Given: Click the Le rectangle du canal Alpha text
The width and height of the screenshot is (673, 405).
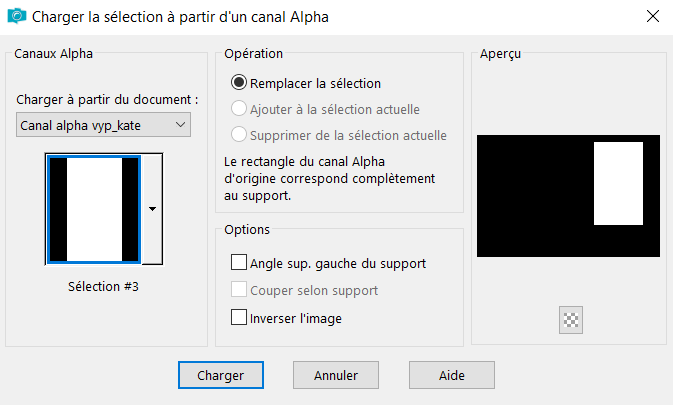Looking at the screenshot, I should pos(304,162).
